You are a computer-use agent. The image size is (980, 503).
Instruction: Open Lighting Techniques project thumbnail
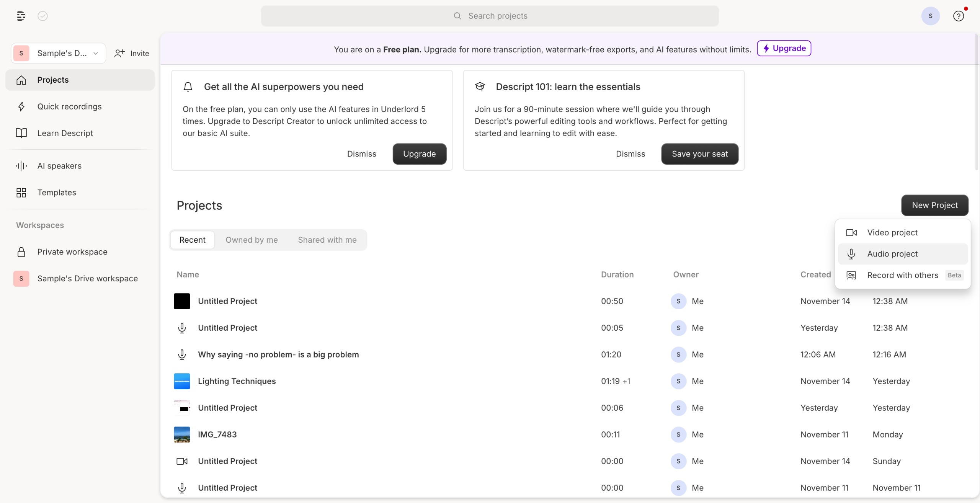click(182, 381)
